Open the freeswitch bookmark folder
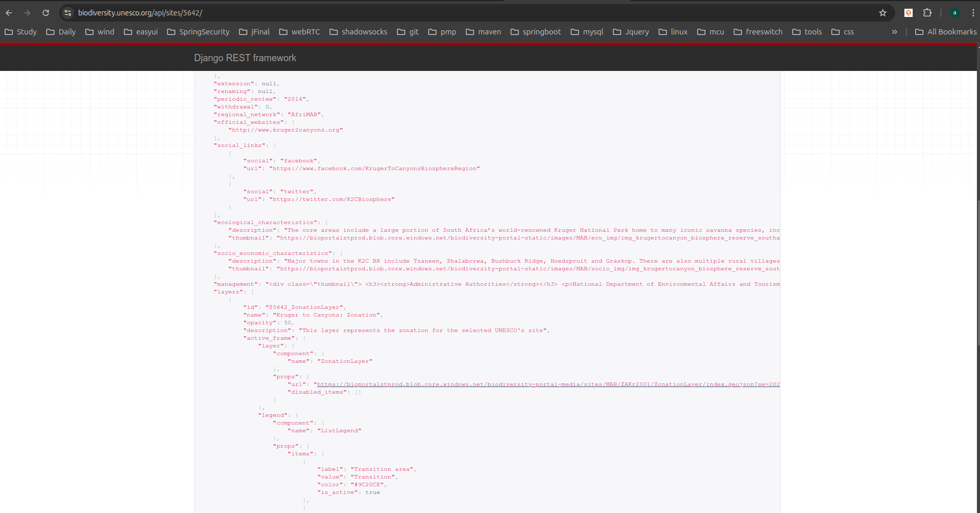The height and width of the screenshot is (513, 980). pos(758,32)
